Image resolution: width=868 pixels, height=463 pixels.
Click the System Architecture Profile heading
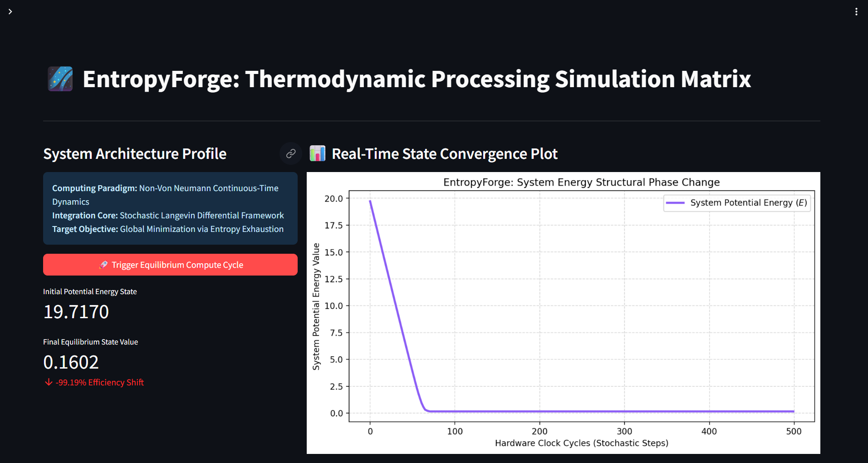[135, 154]
